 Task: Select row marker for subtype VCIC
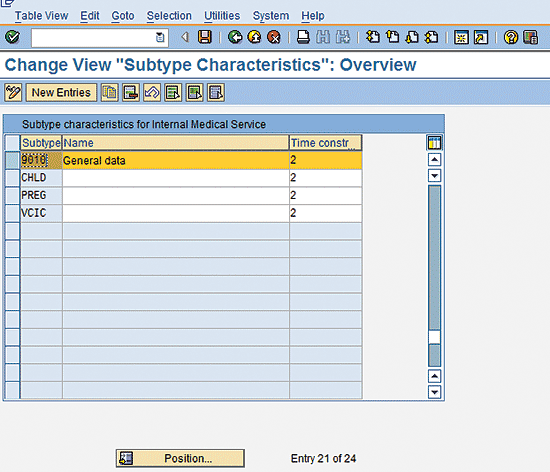[x=13, y=213]
